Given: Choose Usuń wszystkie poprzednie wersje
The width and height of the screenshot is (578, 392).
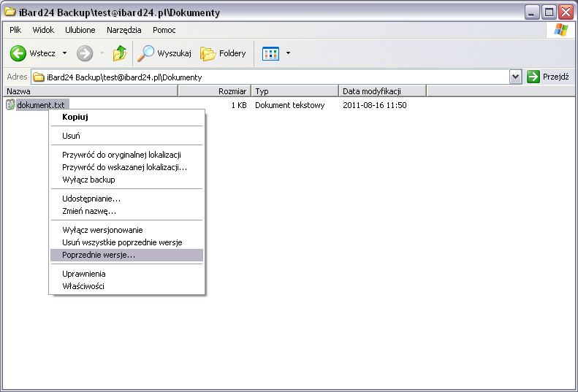Looking at the screenshot, I should point(127,242).
